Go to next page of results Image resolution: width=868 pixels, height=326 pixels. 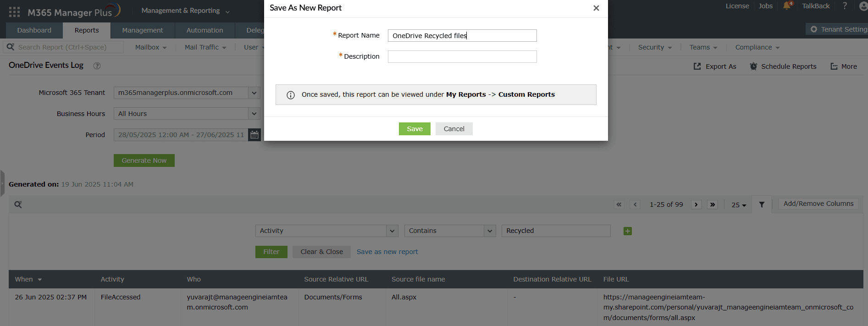[696, 204]
